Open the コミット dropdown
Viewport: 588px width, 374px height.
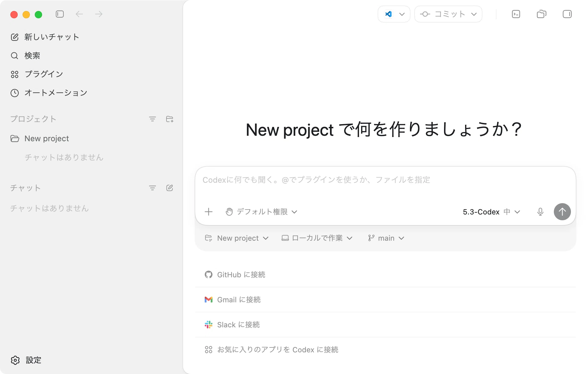point(448,14)
